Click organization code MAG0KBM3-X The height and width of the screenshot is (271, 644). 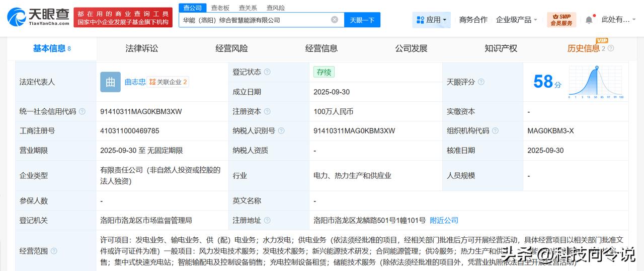[x=550, y=130]
